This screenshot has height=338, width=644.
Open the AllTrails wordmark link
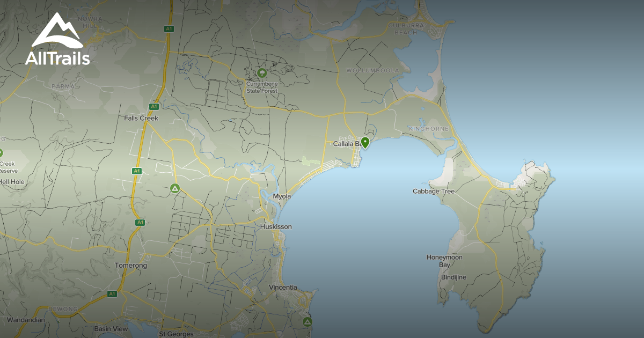57,57
